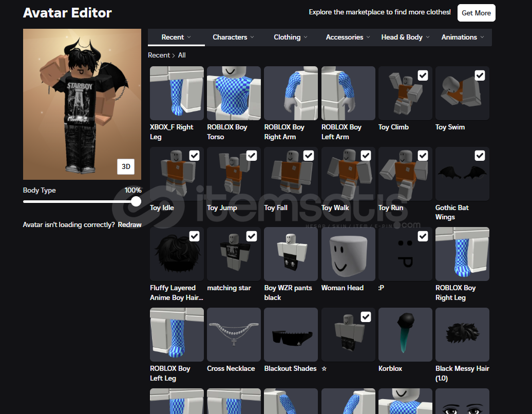Open the Cross Necklace name link
Viewport: 532px width, 414px height.
[231, 368]
